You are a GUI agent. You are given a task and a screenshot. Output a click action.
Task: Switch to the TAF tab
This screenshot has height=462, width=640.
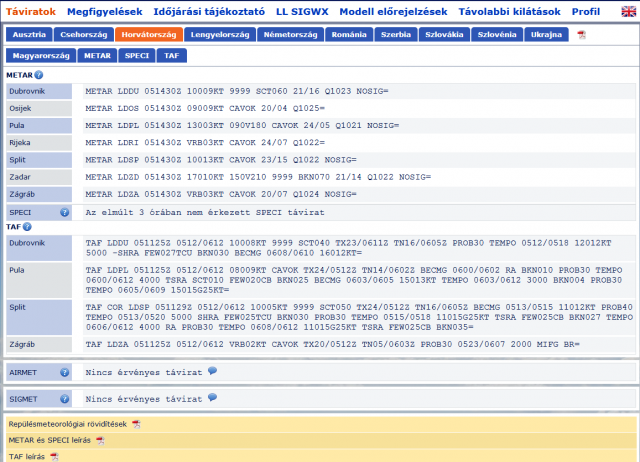tap(171, 56)
